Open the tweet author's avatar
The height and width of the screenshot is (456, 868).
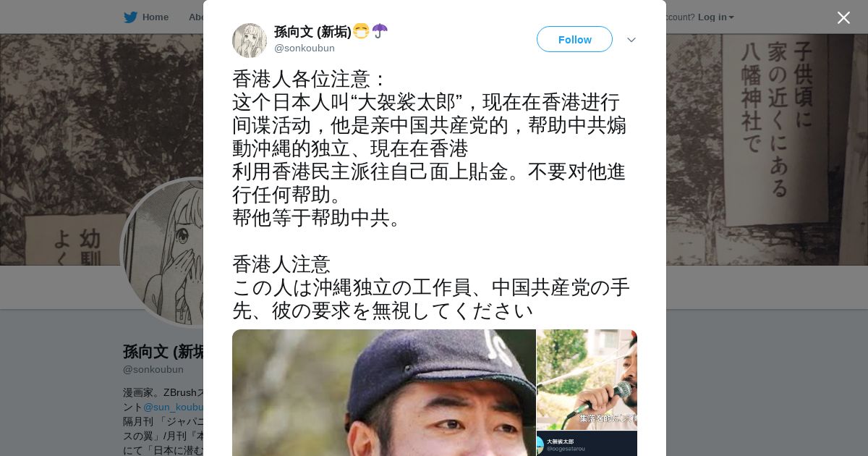(250, 40)
